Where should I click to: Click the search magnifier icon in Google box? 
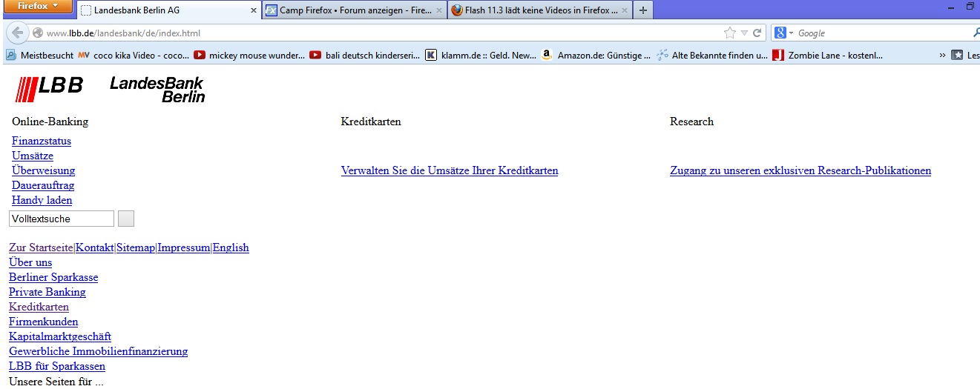click(x=976, y=33)
